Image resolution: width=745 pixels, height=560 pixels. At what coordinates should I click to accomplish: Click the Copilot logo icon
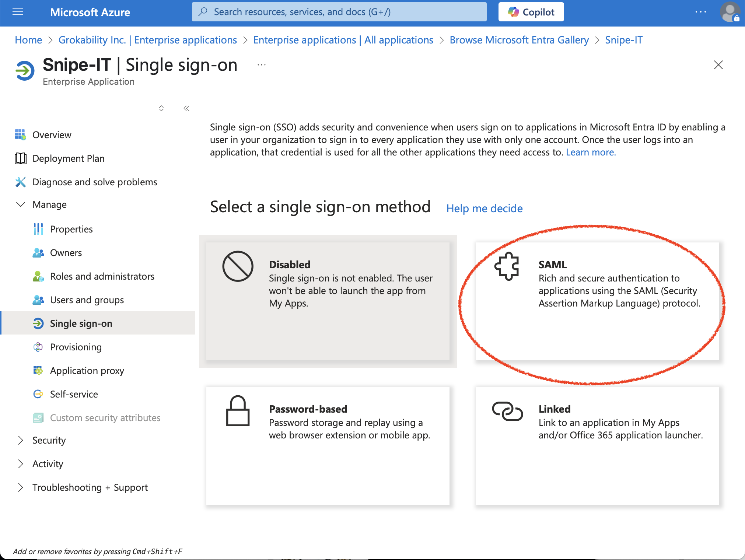point(513,12)
